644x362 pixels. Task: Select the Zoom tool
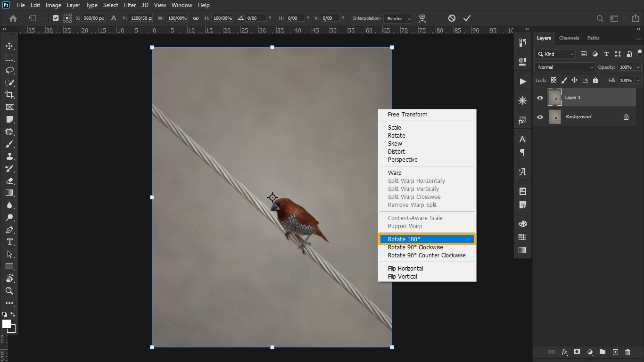click(9, 291)
